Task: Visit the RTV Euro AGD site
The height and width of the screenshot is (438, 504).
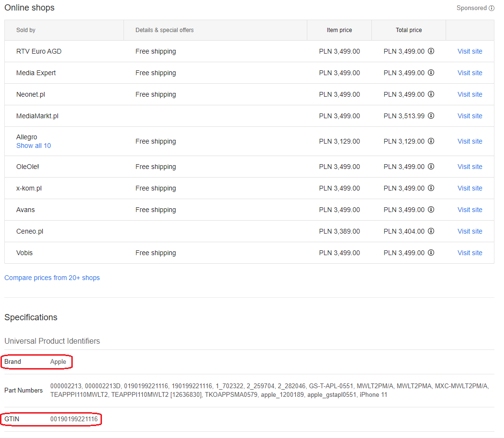Action: pyautogui.click(x=470, y=51)
